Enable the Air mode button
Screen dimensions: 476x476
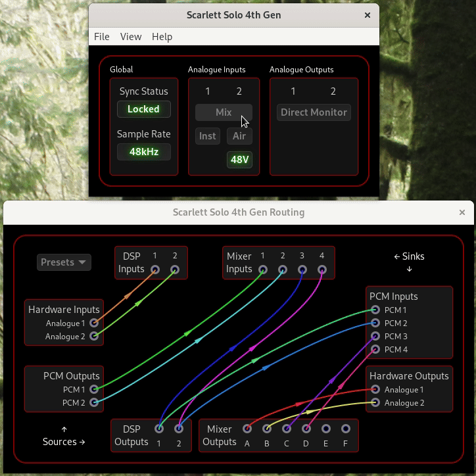pyautogui.click(x=239, y=136)
